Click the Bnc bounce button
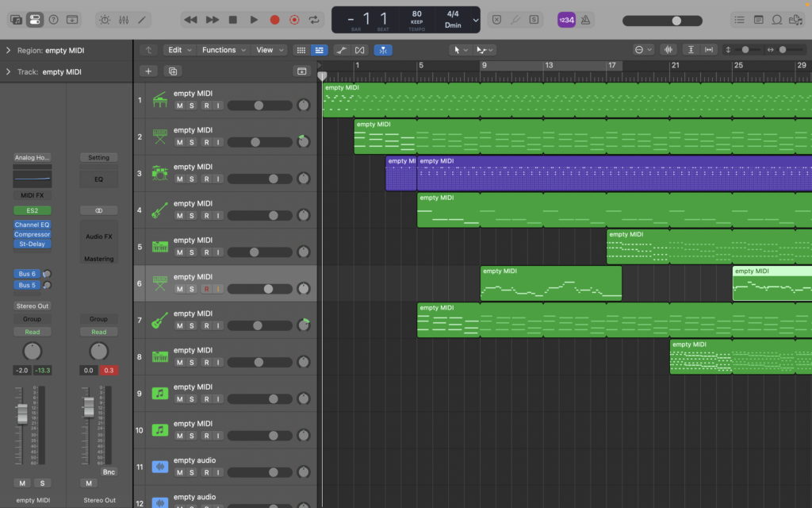This screenshot has height=508, width=812. pos(109,471)
